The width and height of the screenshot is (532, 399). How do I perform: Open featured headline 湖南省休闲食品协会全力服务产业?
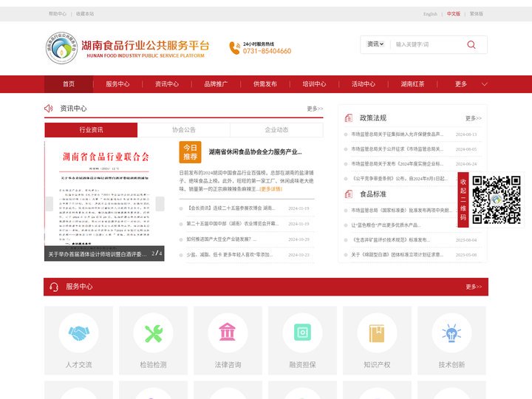[x=255, y=151]
